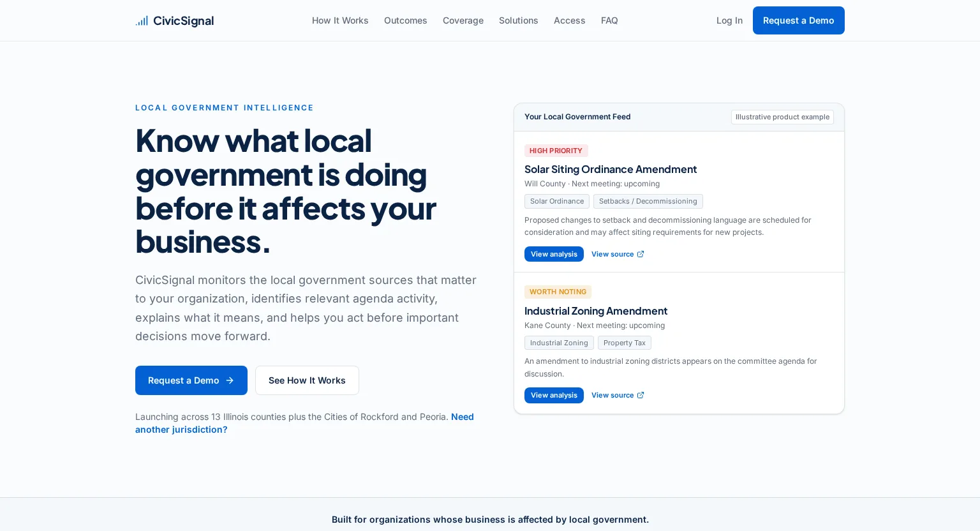Click the HIGH PRIORITY badge
Screen dimensions: 980x531
point(556,151)
